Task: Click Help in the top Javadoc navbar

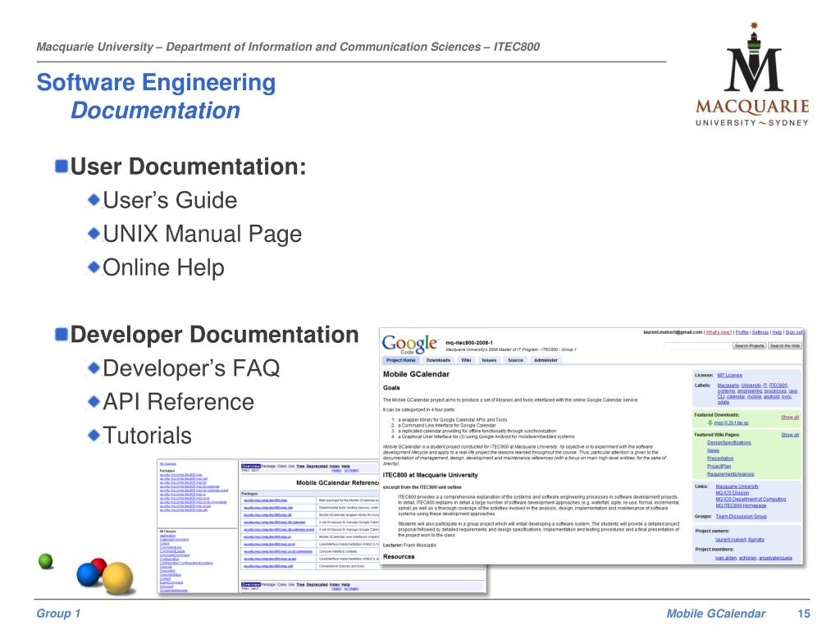Action: [346, 466]
